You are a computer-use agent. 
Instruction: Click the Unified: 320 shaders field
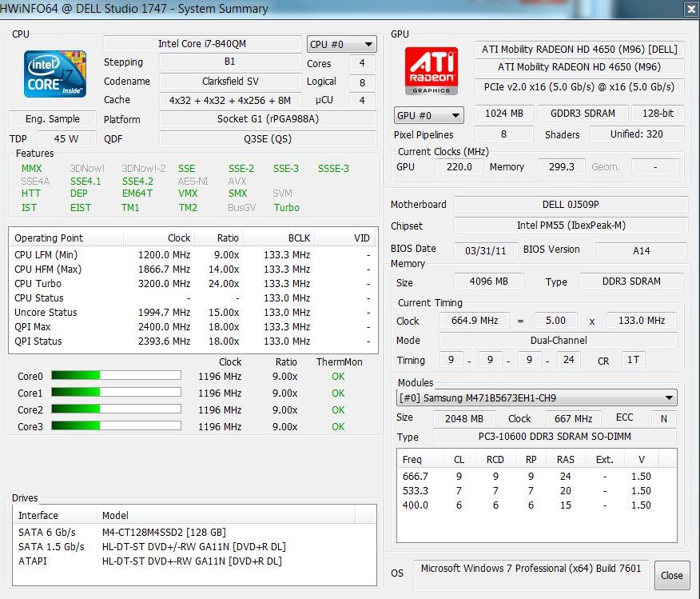pyautogui.click(x=637, y=134)
